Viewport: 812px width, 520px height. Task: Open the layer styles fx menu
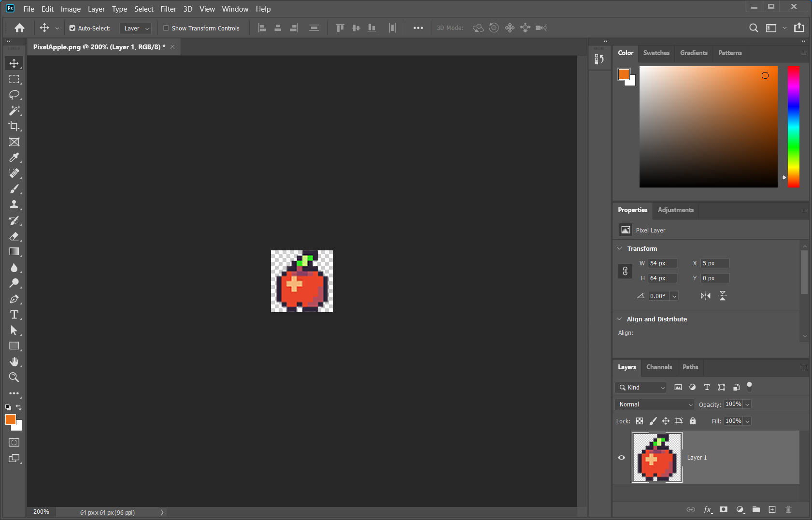[708, 509]
